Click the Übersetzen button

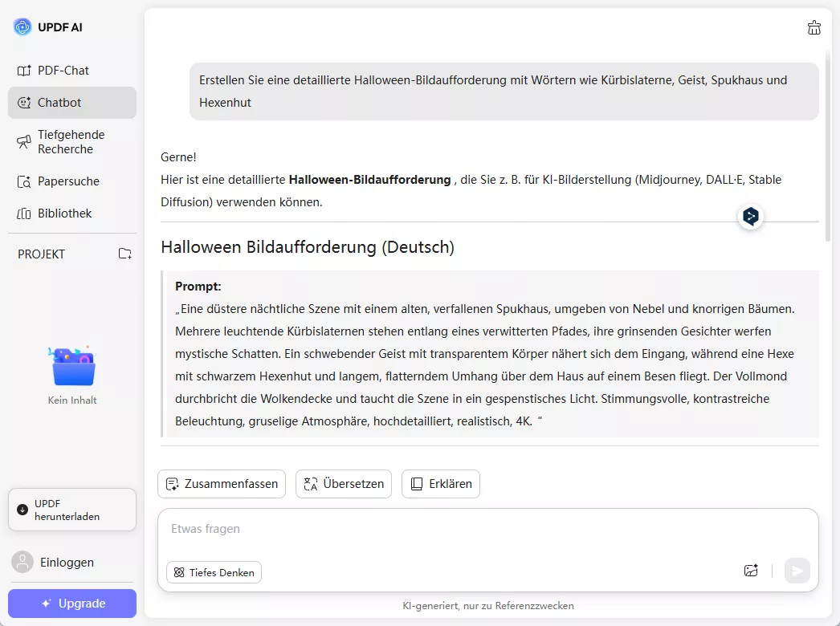pos(344,484)
